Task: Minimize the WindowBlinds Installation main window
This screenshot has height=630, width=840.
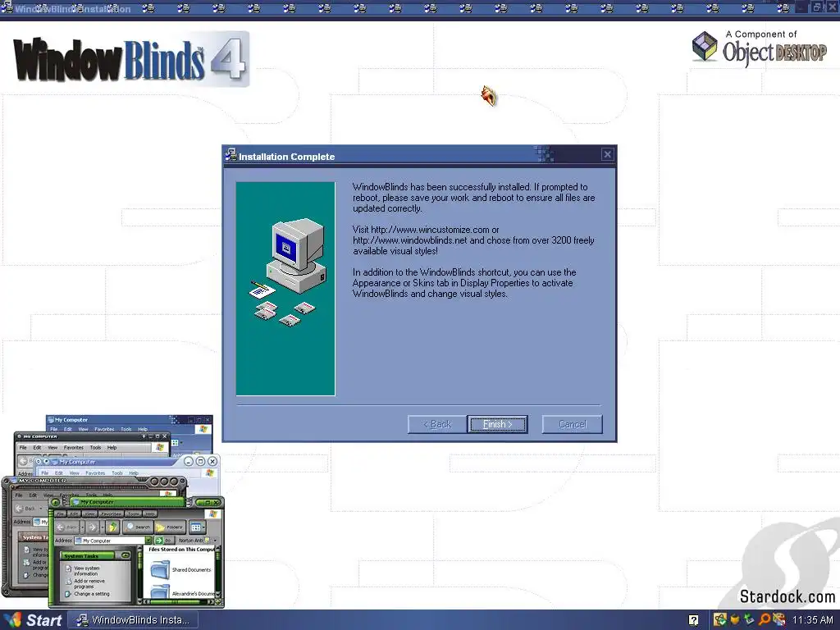Action: 801,7
